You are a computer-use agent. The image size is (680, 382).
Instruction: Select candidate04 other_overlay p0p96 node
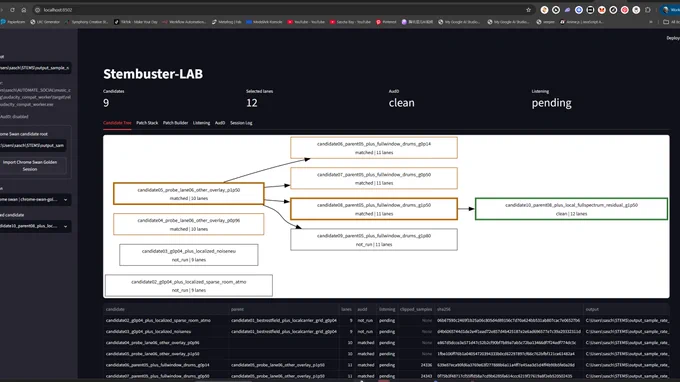pos(189,224)
